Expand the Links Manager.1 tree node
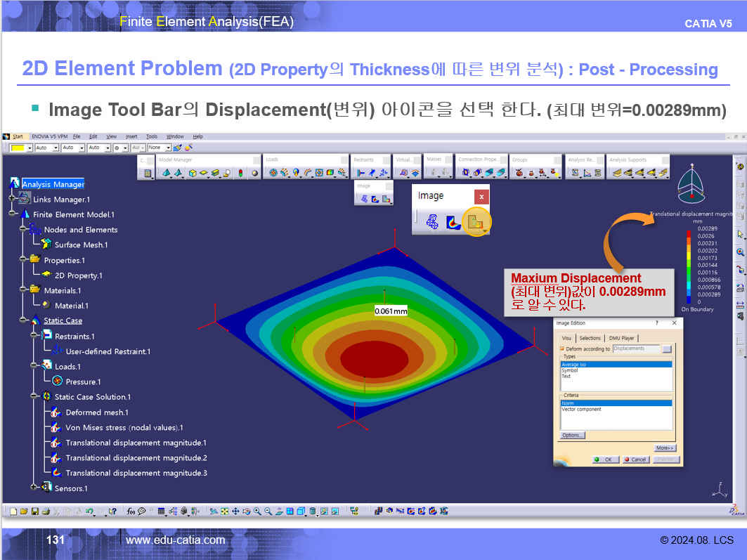This screenshot has height=560, width=747. pos(13,200)
